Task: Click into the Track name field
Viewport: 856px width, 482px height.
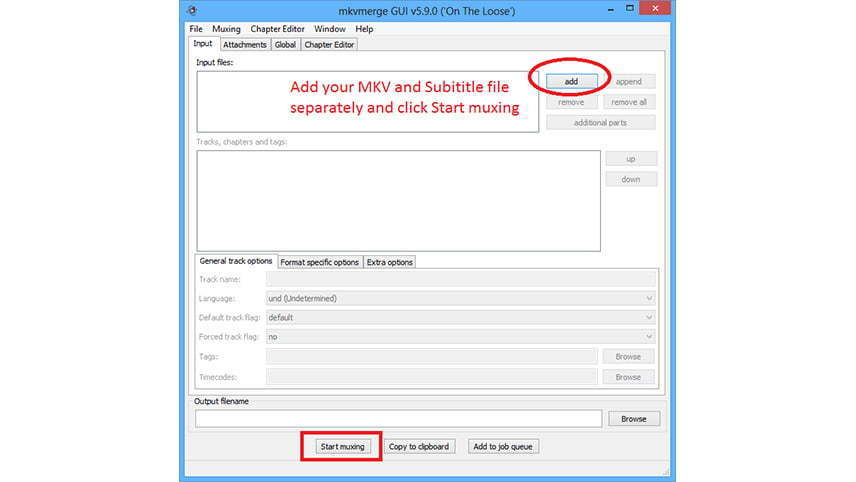Action: 461,279
